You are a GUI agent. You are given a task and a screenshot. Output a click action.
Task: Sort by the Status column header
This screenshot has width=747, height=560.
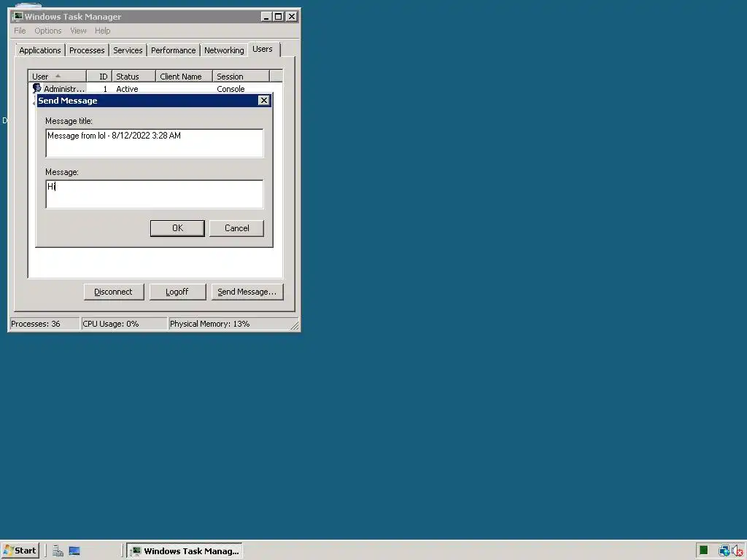134,76
